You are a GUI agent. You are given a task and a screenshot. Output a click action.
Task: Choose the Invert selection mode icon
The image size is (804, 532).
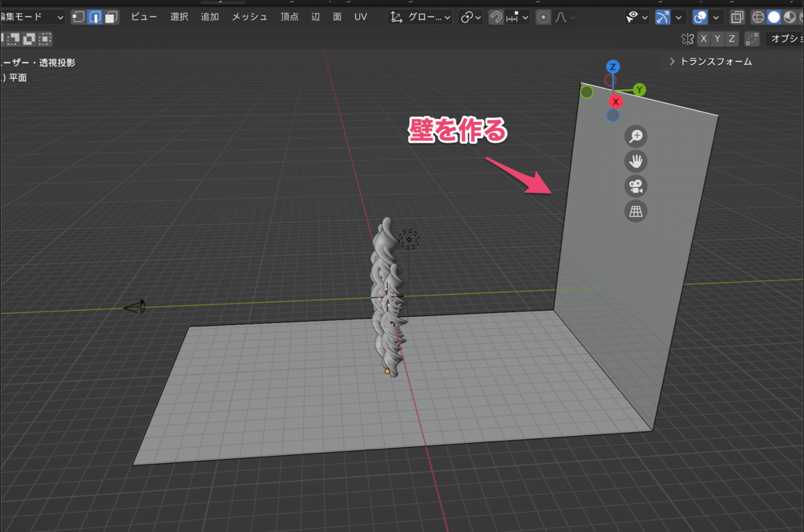pyautogui.click(x=30, y=40)
